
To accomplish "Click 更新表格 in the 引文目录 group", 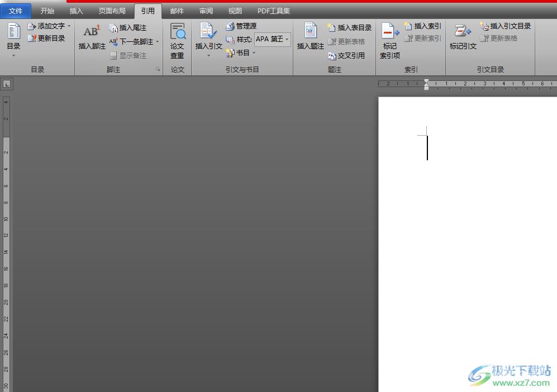I will click(499, 39).
